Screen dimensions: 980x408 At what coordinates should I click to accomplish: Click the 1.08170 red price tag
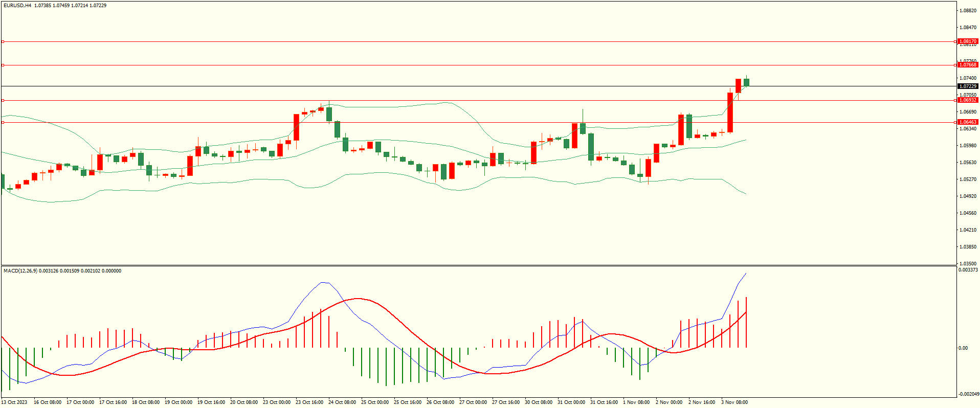pos(968,41)
